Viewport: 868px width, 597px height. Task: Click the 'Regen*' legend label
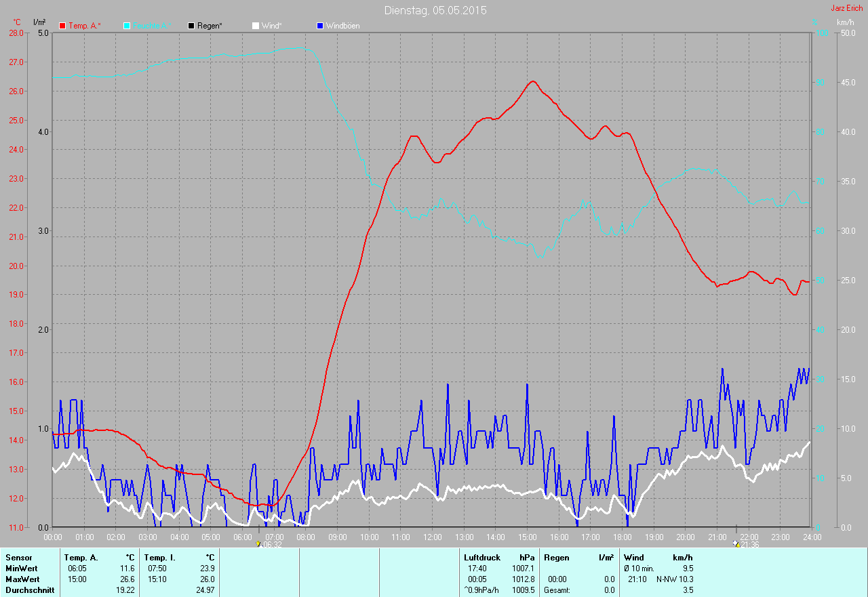pos(211,26)
